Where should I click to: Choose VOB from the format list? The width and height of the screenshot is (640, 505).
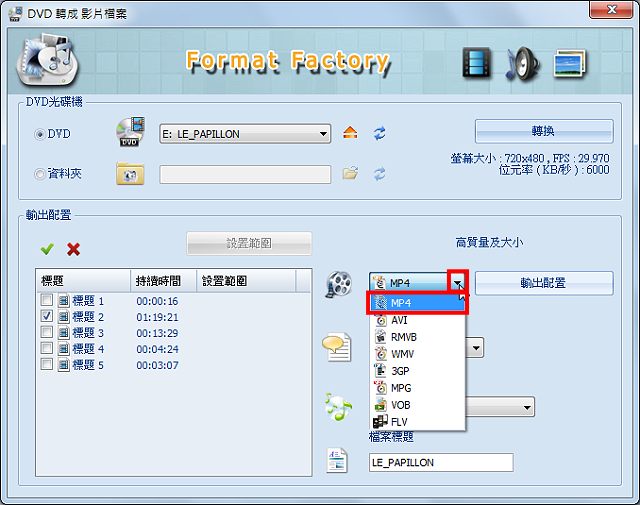pos(417,405)
